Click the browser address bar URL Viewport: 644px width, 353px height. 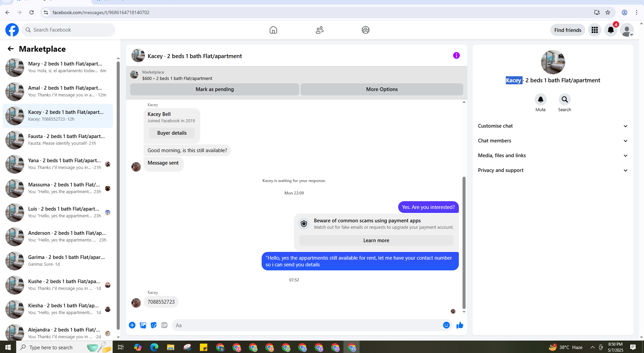tap(101, 12)
